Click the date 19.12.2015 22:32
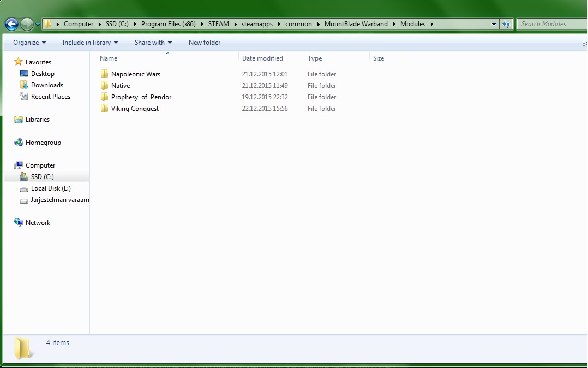Viewport: 588px width, 368px height. pyautogui.click(x=265, y=97)
